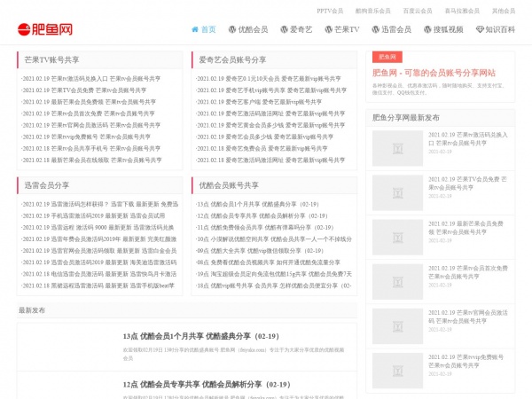
Task: Click the diamond icon beside 知识百科
Action: 480,29
